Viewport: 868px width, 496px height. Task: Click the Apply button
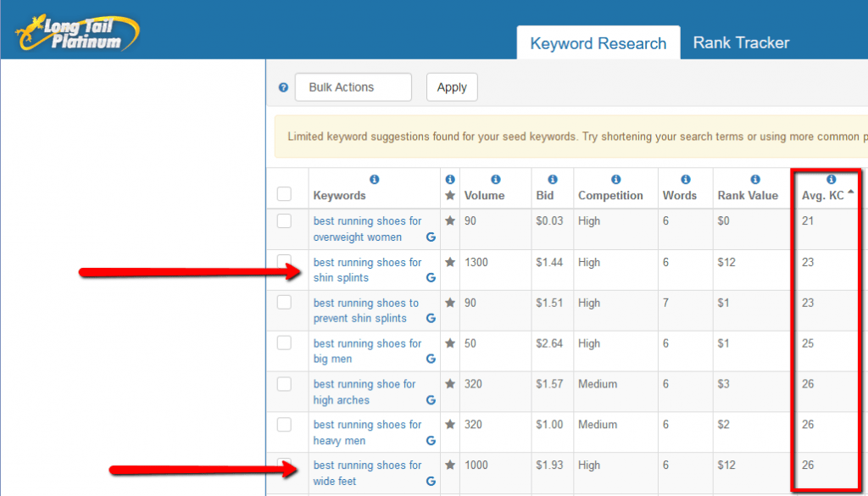coord(452,87)
